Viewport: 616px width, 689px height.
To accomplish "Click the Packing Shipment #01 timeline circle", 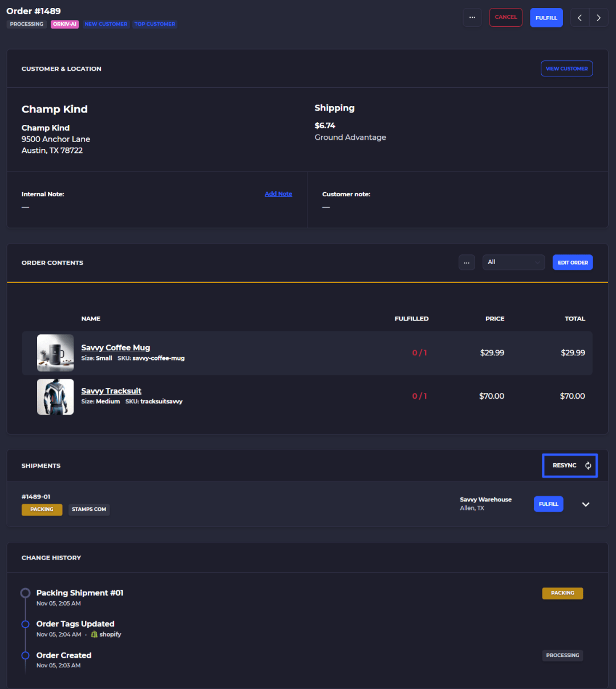I will coord(25,593).
